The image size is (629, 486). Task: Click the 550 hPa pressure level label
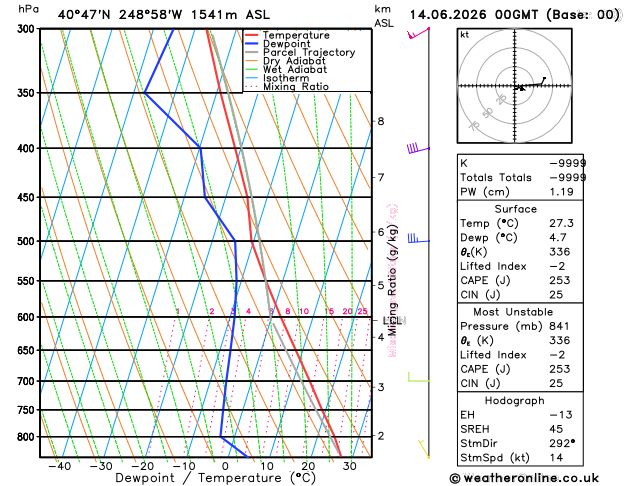(x=28, y=281)
